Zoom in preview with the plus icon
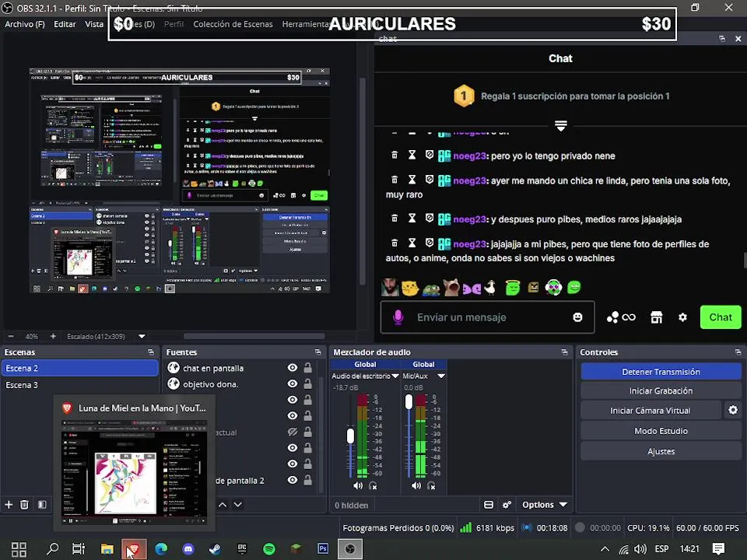 point(53,336)
